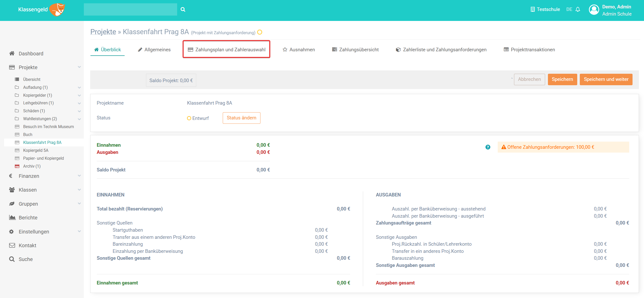Click project status circle beside title
The width and height of the screenshot is (644, 298).
(x=260, y=32)
